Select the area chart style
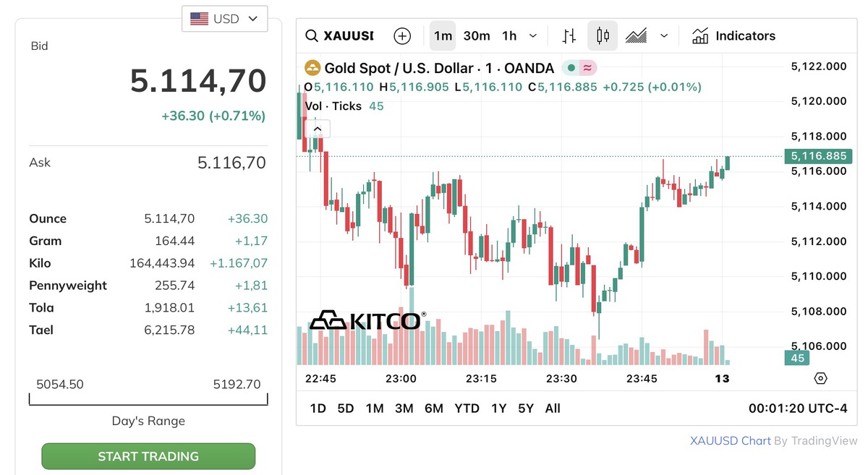This screenshot has height=475, width=868. tap(637, 36)
